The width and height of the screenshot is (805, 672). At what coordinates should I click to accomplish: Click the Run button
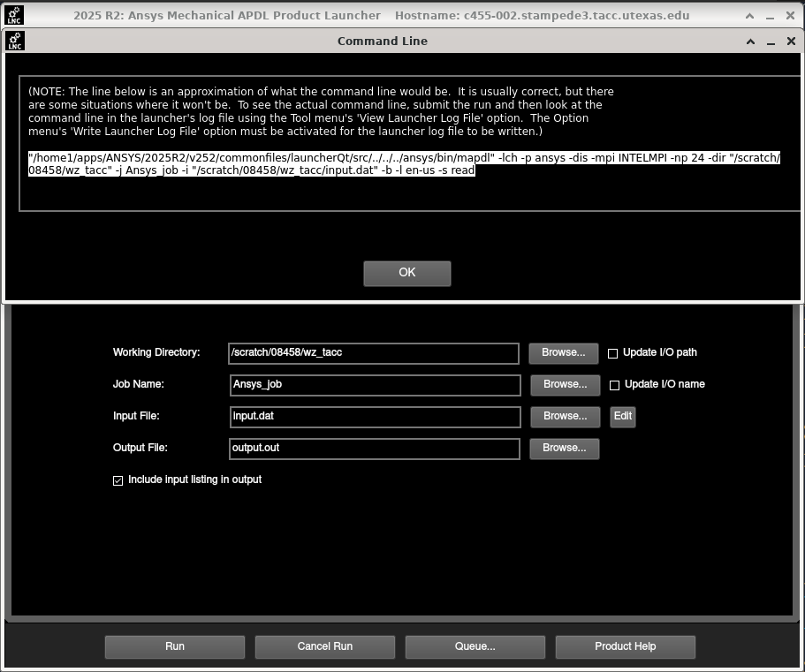[x=175, y=646]
